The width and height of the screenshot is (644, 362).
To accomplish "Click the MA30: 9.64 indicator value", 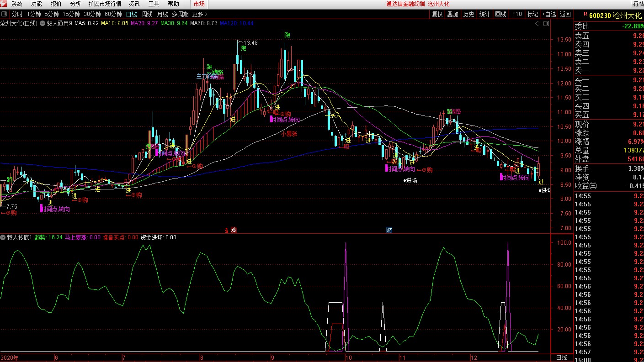I will pos(174,23).
